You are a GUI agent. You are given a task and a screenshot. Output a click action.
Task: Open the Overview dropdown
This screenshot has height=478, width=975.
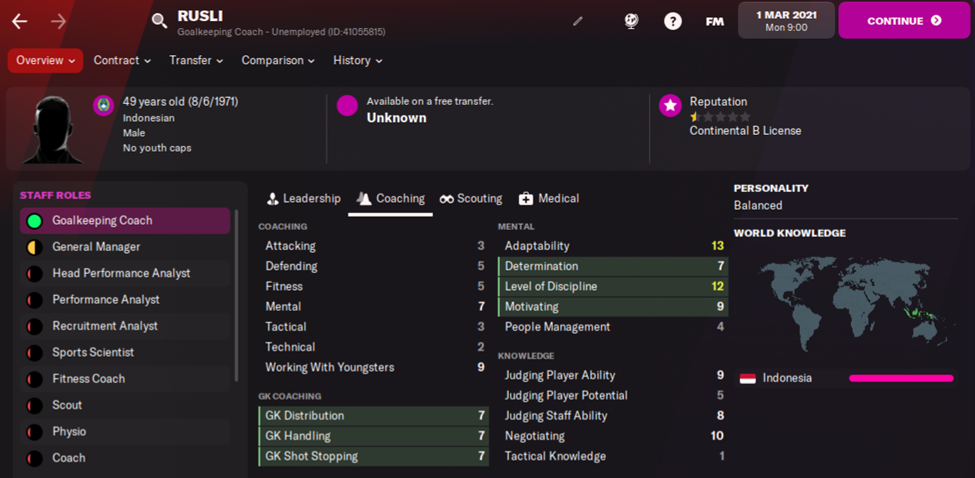point(45,60)
